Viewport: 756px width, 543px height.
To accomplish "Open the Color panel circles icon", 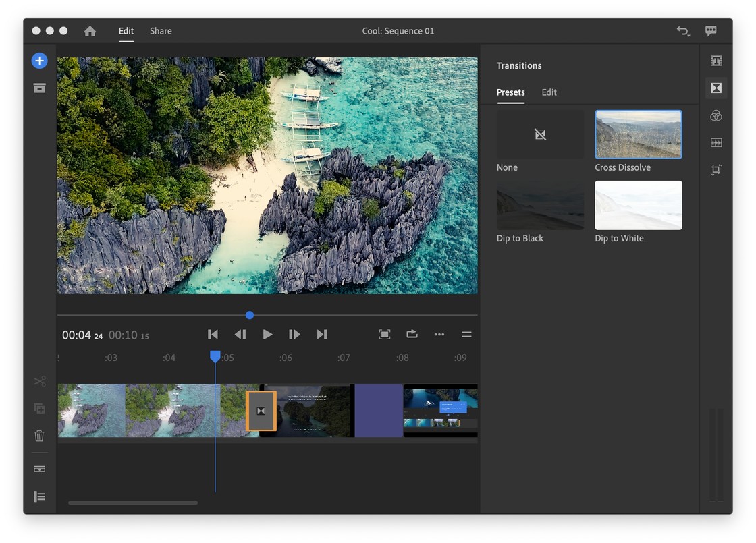I will click(x=716, y=115).
